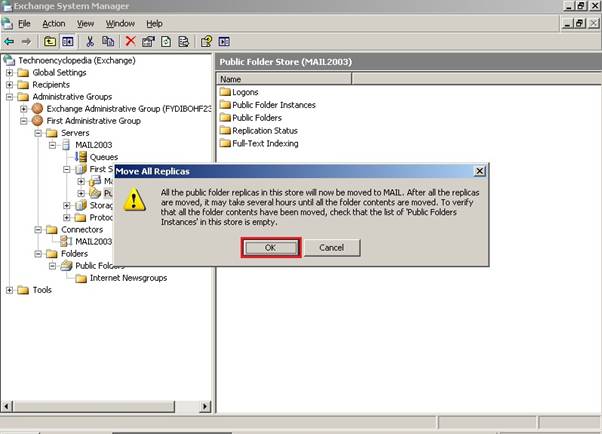The height and width of the screenshot is (434, 602).
Task: Collapse the Servers node
Action: pyautogui.click(x=38, y=133)
